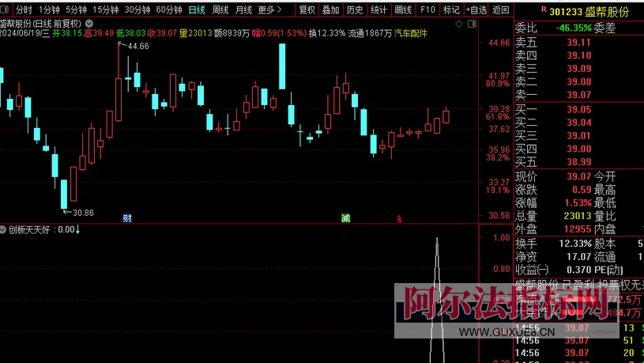This screenshot has height=363, width=644.
Task: Click the 30.86 low price label
Action: coord(83,213)
